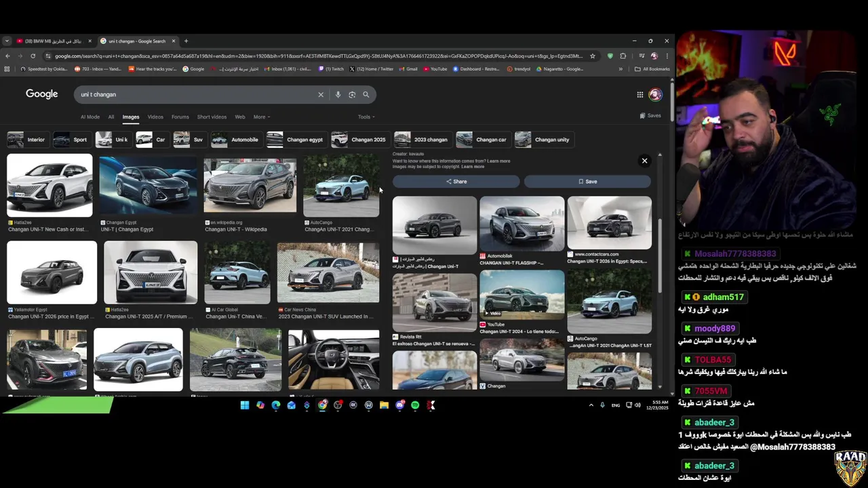Switch to Short videos tab
Image resolution: width=868 pixels, height=488 pixels.
pyautogui.click(x=212, y=117)
